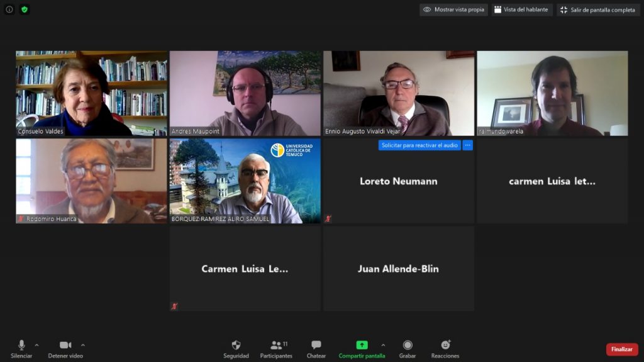Start Compartir pantalla screen sharing
The image size is (644, 362).
(x=362, y=349)
